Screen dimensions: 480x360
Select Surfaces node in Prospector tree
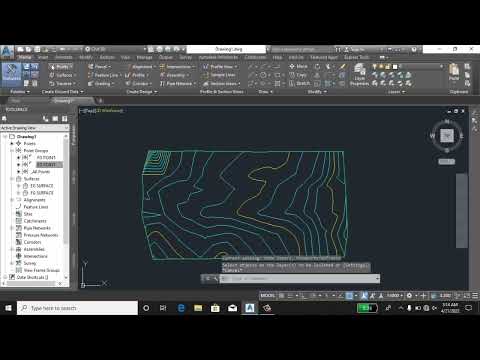(32, 179)
